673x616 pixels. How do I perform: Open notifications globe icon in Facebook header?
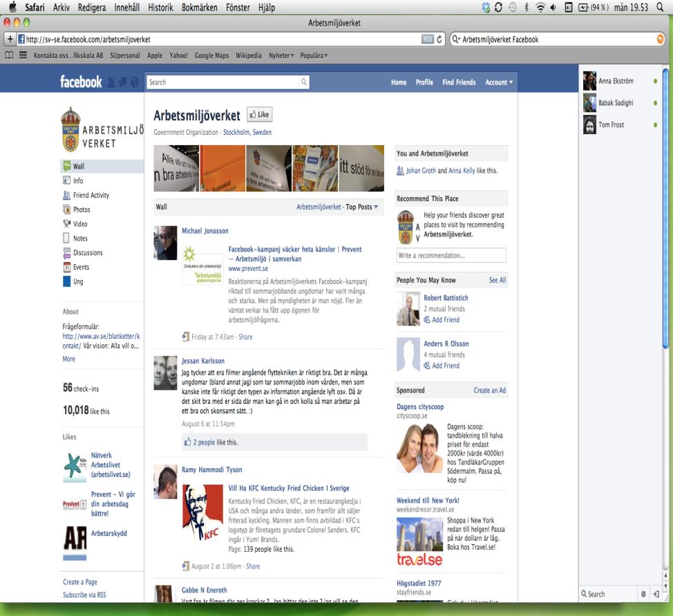pyautogui.click(x=134, y=82)
